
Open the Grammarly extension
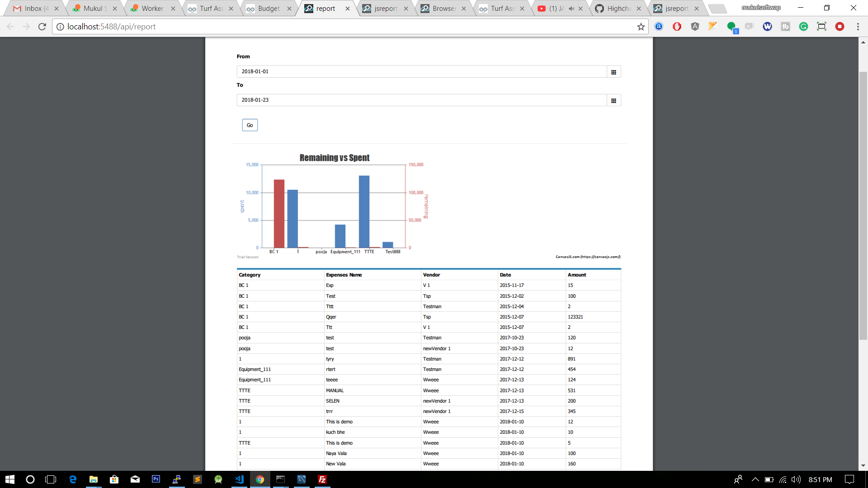(x=803, y=27)
